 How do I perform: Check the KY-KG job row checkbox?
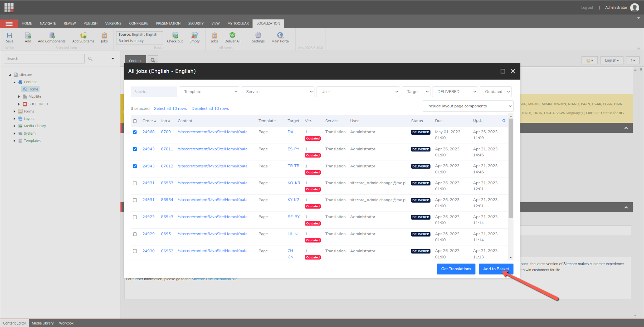coord(135,200)
